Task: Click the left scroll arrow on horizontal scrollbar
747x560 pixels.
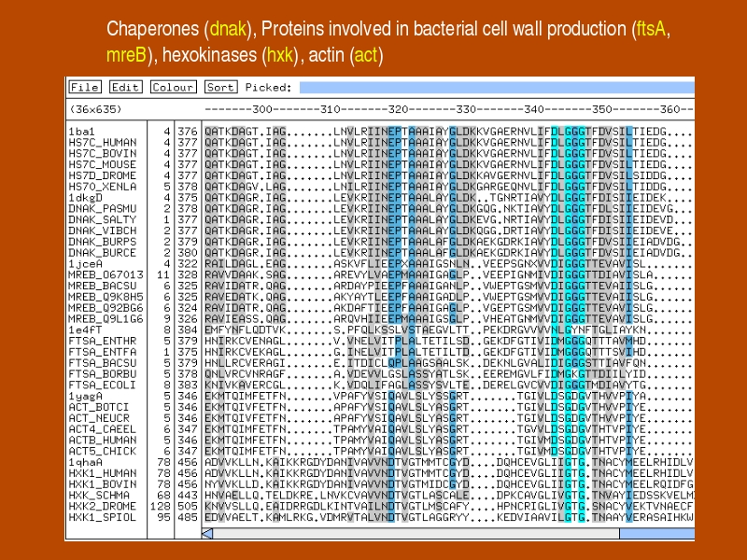Action: tap(208, 533)
